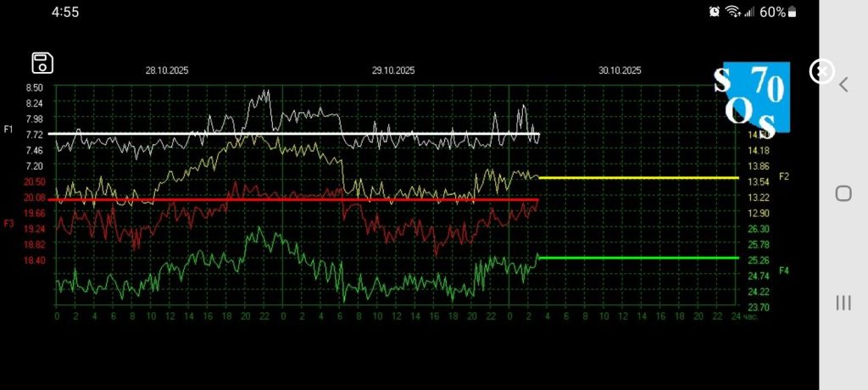Click the yellow F2 forecast line
This screenshot has height=390, width=868.
636,178
